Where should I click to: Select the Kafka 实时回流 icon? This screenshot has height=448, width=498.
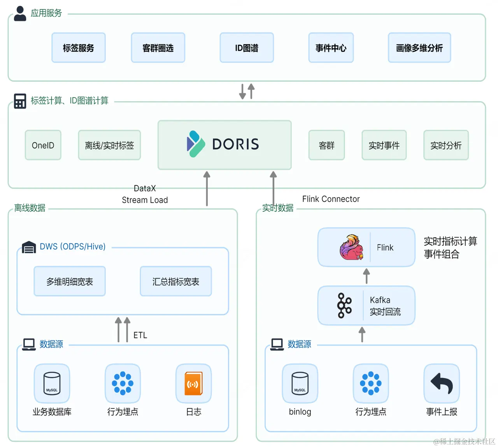343,305
